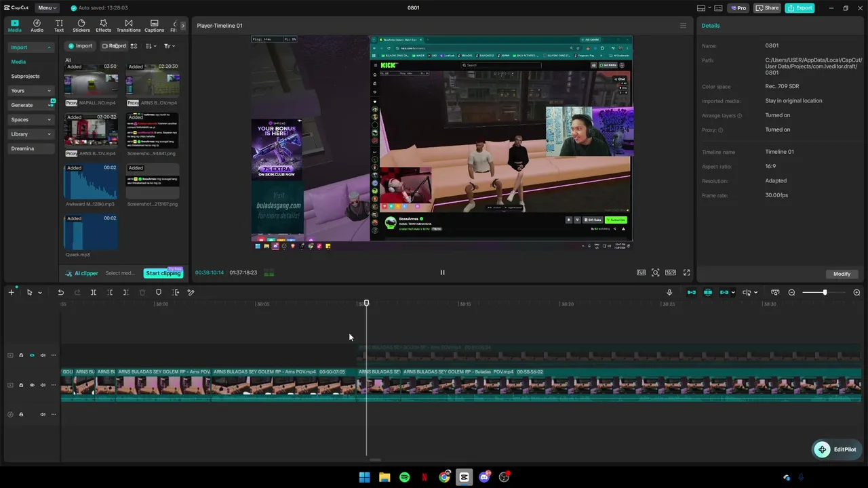Image resolution: width=868 pixels, height=488 pixels.
Task: Click the Import media button
Action: click(80, 46)
